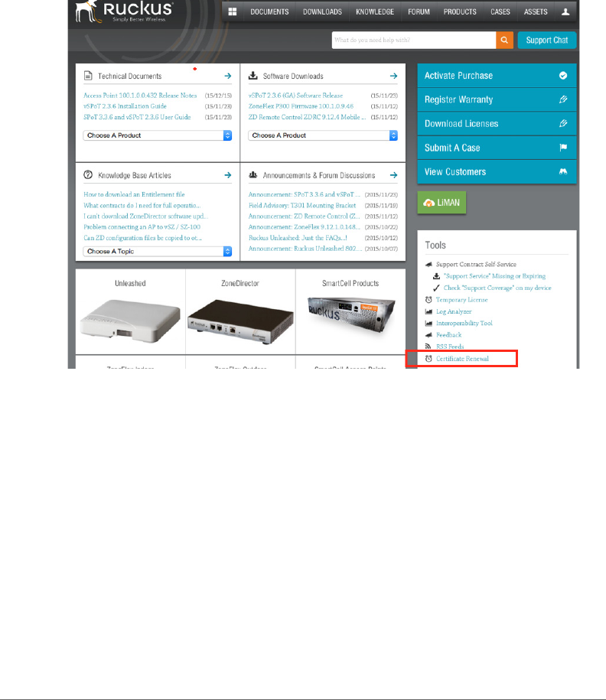
Task: Click the download icon beside Support Service Missing
Action: coord(437,276)
